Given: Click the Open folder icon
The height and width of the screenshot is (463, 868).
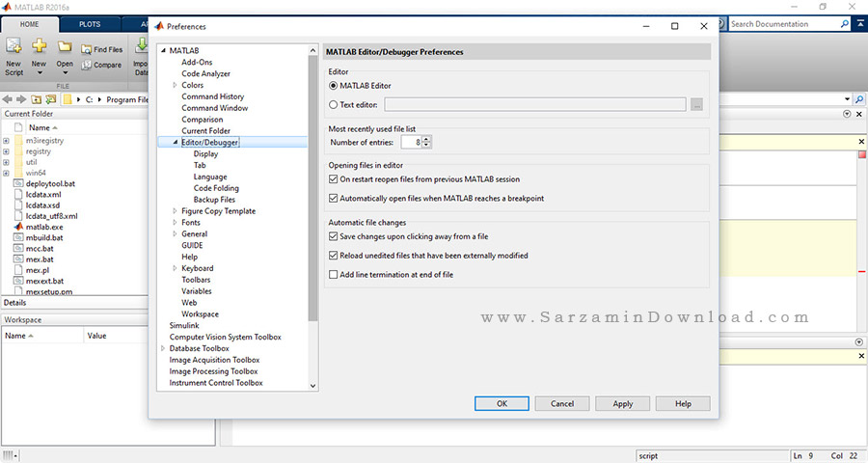Looking at the screenshot, I should tap(65, 46).
